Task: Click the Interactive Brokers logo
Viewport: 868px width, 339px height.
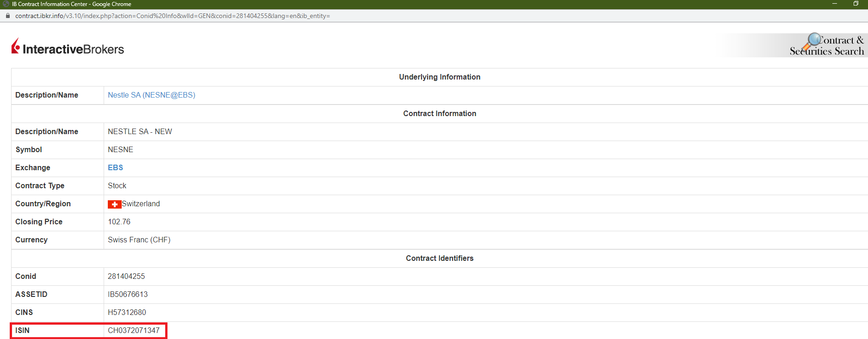Action: [x=68, y=47]
